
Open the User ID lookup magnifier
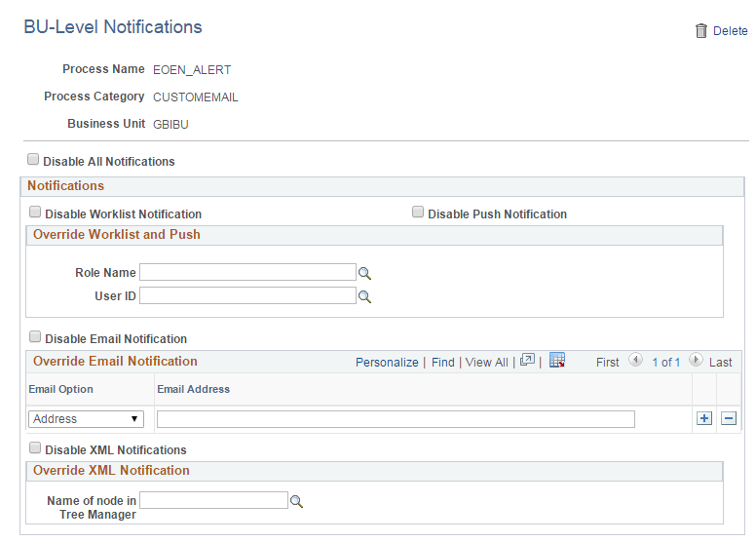(x=364, y=296)
